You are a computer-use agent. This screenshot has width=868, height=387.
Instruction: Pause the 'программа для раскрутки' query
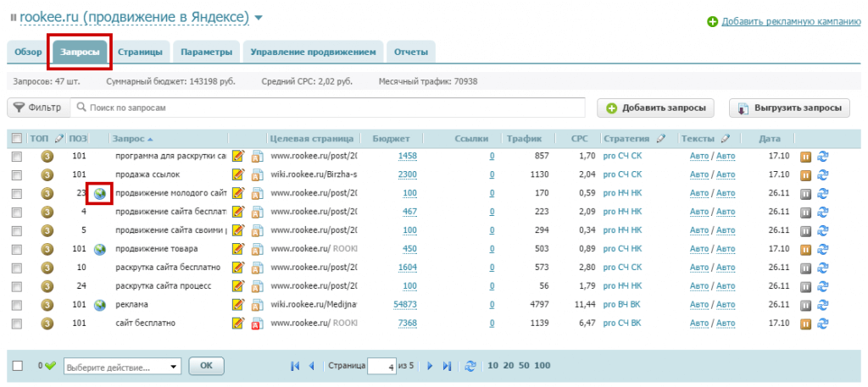click(x=806, y=157)
